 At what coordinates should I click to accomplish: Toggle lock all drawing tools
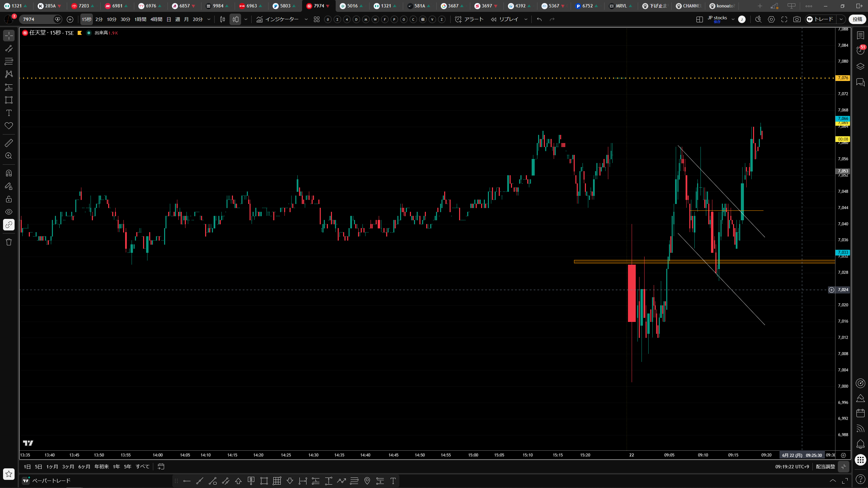pos(9,199)
